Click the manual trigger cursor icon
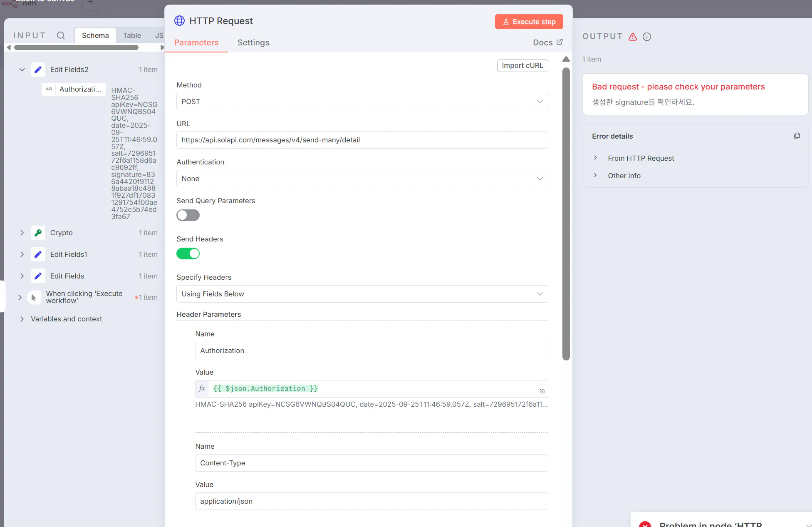The image size is (812, 527). (34, 297)
